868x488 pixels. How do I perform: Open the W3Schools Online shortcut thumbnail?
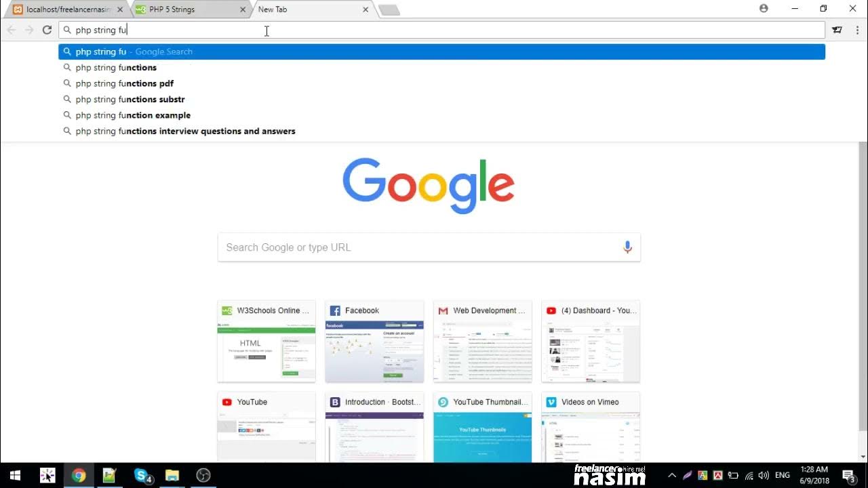(267, 342)
